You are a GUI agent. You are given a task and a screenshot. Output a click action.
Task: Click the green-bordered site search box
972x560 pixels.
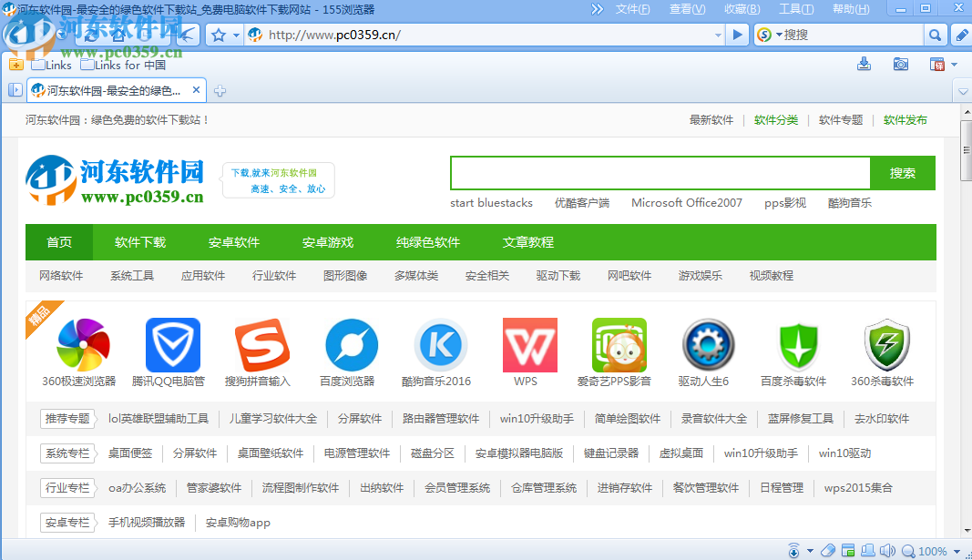pyautogui.click(x=660, y=173)
